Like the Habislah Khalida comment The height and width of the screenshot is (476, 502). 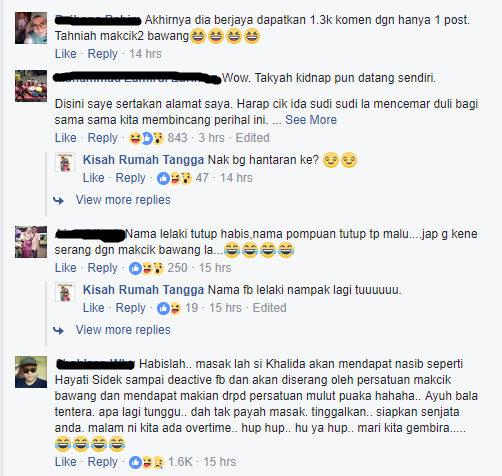pyautogui.click(x=66, y=462)
